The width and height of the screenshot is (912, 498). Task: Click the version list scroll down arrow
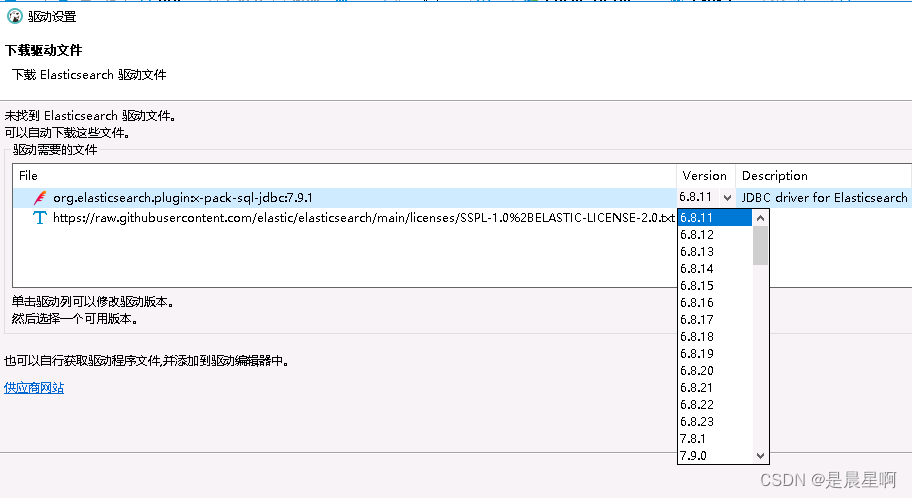tap(760, 456)
